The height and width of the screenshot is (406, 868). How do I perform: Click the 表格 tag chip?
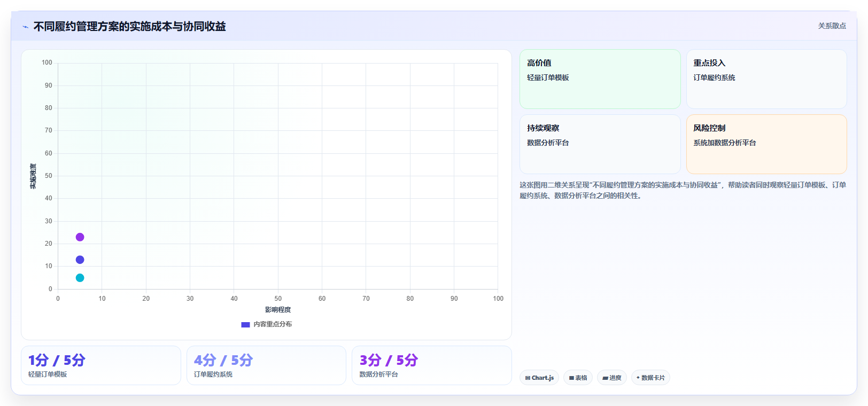pos(578,378)
